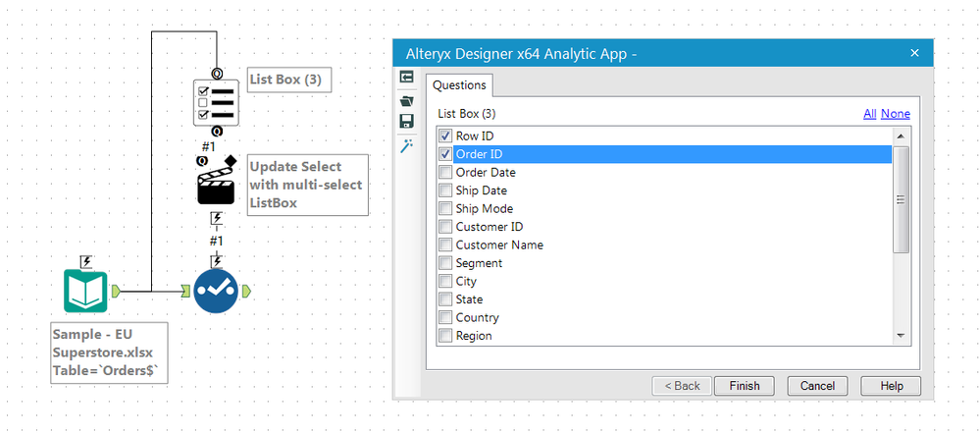
Task: Uncheck the Row ID checkbox
Action: (445, 136)
